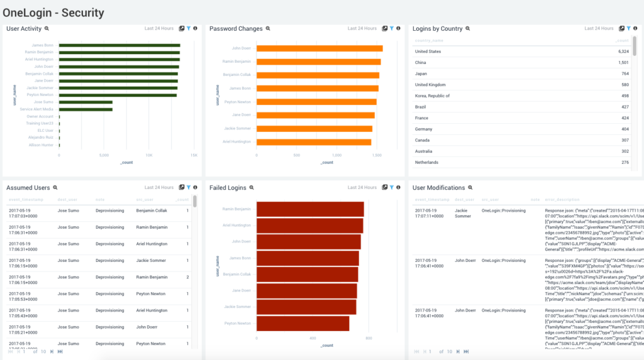Viewport: 644px width, 360px height.
Task: Sort Logins by Country by country_name column
Action: (x=429, y=41)
